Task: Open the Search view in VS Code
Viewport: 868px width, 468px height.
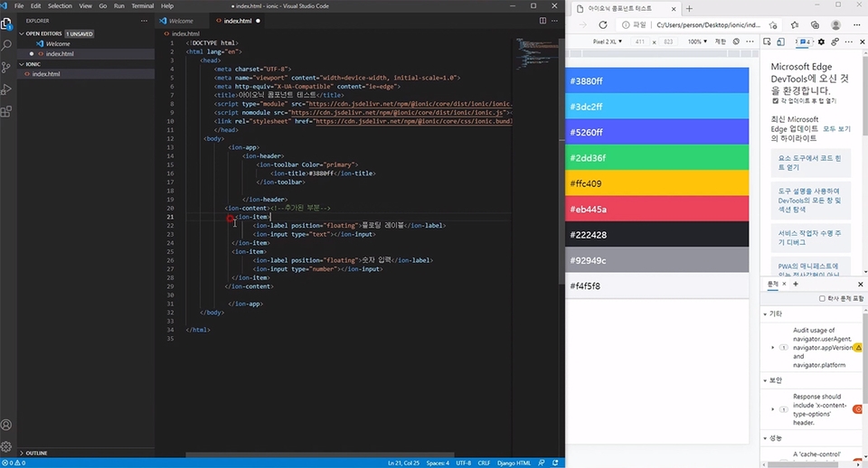Action: click(x=6, y=45)
